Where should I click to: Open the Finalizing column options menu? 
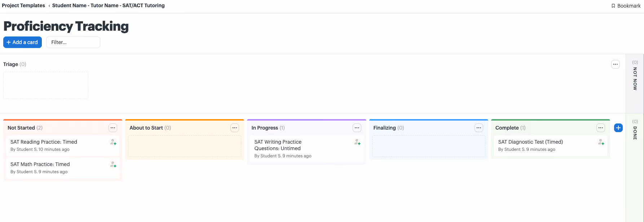pos(479,128)
